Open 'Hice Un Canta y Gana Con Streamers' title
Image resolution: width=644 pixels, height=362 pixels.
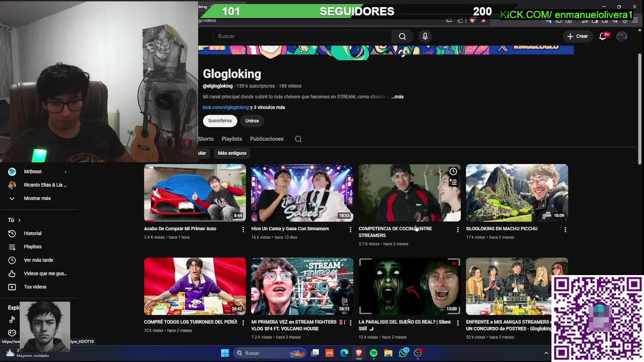(x=290, y=229)
